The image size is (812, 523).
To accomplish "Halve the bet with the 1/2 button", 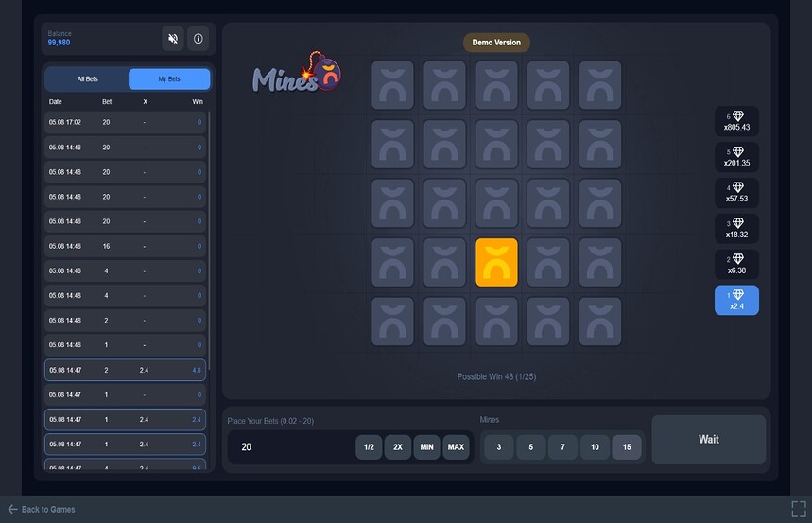I will coord(369,446).
